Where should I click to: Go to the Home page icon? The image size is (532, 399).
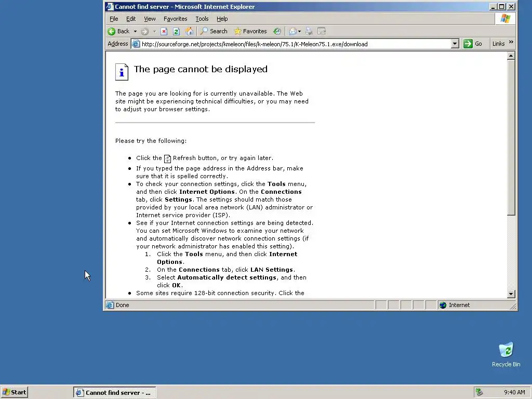tap(189, 31)
